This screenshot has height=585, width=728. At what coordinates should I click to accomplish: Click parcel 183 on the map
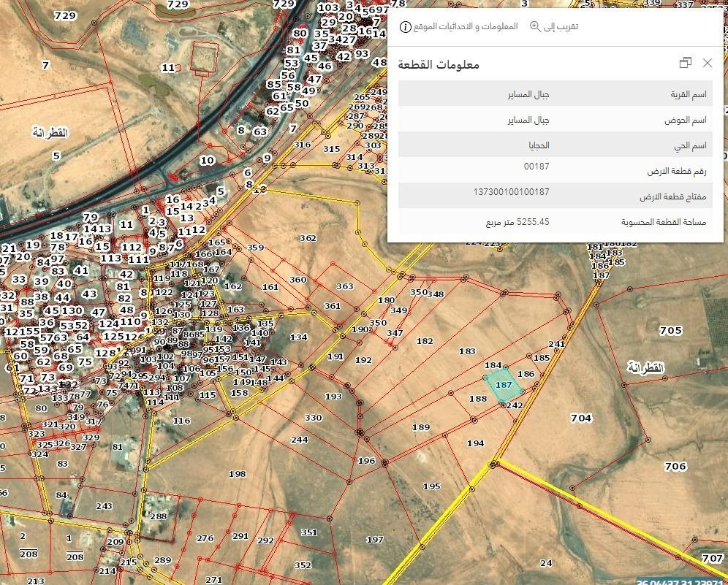(467, 352)
